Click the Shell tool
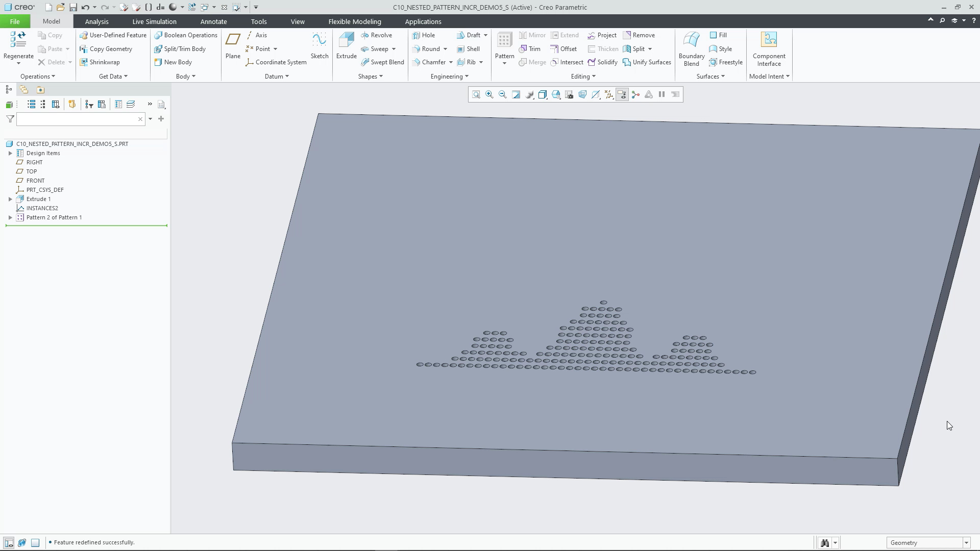The height and width of the screenshot is (551, 980). click(x=468, y=49)
